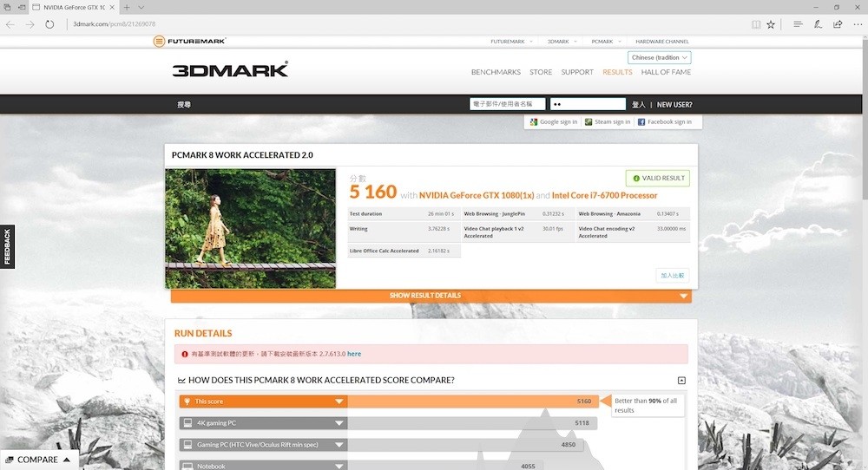Go back with the browser back arrow
The width and height of the screenshot is (868, 470).
pyautogui.click(x=10, y=24)
